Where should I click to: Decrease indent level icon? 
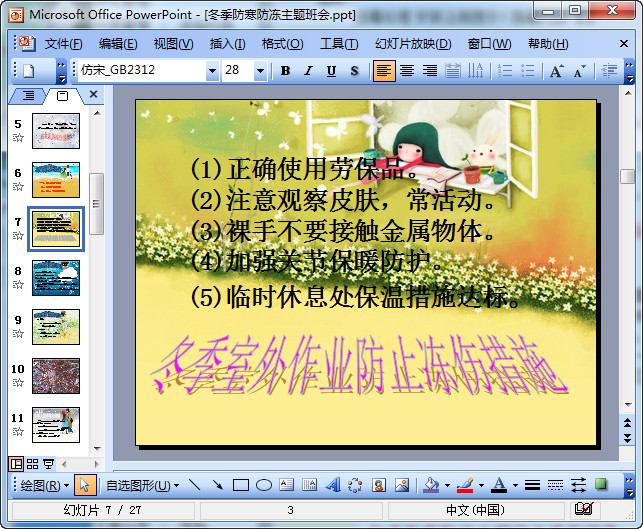click(609, 71)
